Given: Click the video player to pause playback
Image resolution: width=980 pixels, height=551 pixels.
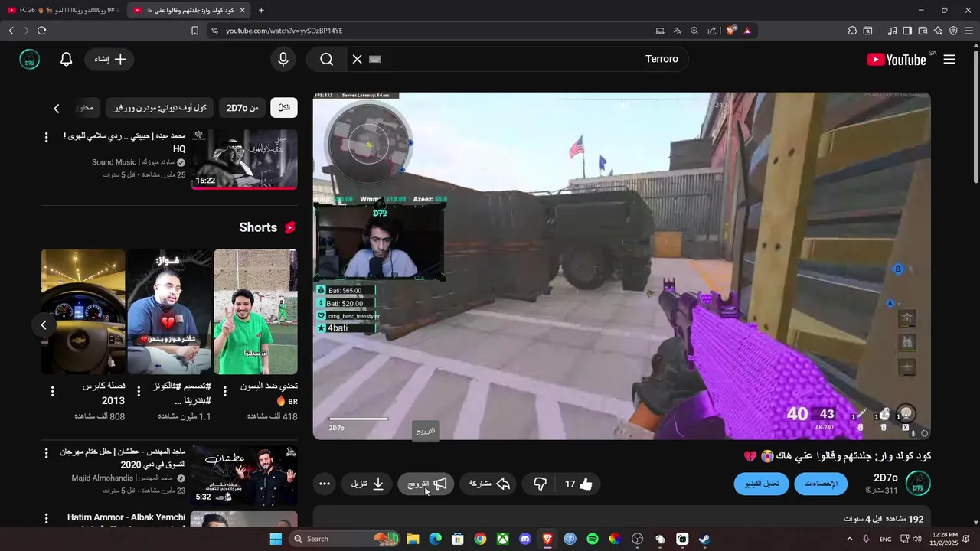Looking at the screenshot, I should click(x=622, y=266).
